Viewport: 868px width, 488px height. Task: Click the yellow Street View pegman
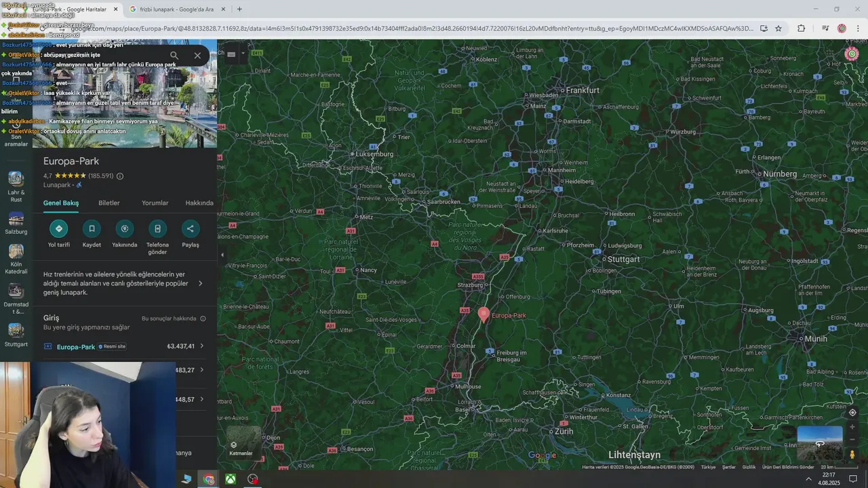coord(852,454)
